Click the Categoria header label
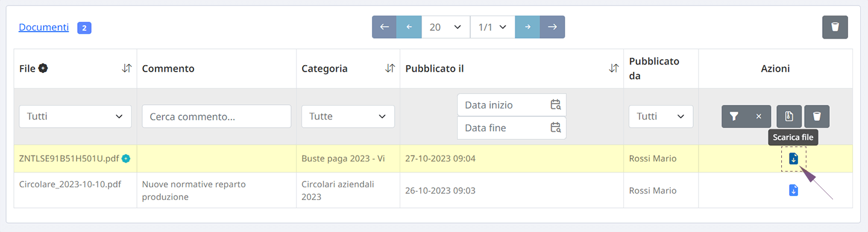The image size is (868, 232). [324, 69]
